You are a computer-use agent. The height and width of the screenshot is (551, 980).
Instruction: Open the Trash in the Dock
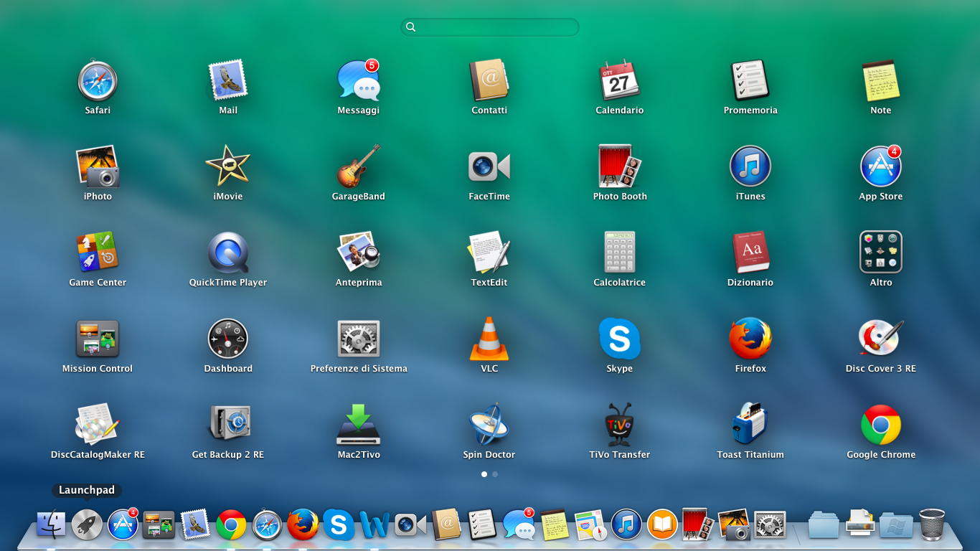[932, 524]
